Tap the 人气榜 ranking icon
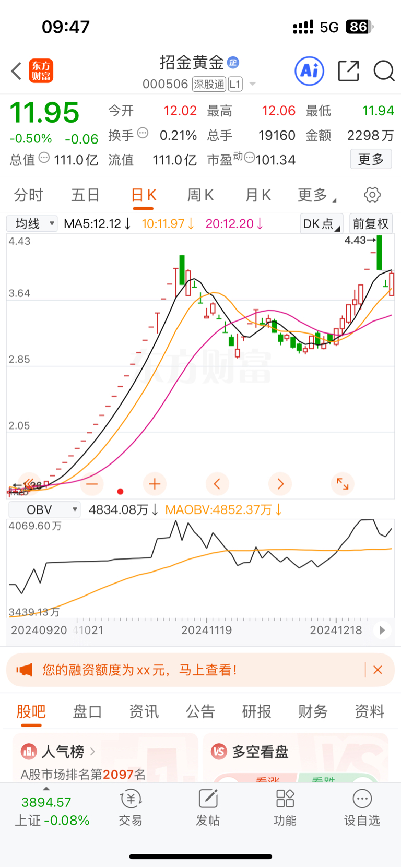This screenshot has width=401, height=868. point(29,752)
